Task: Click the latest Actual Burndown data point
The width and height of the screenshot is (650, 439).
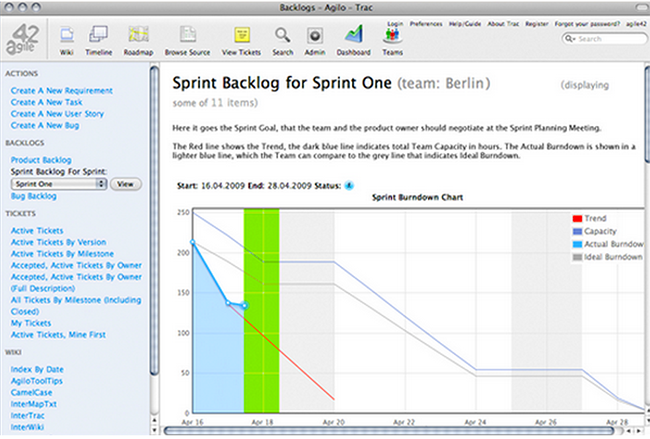Action: pos(245,306)
